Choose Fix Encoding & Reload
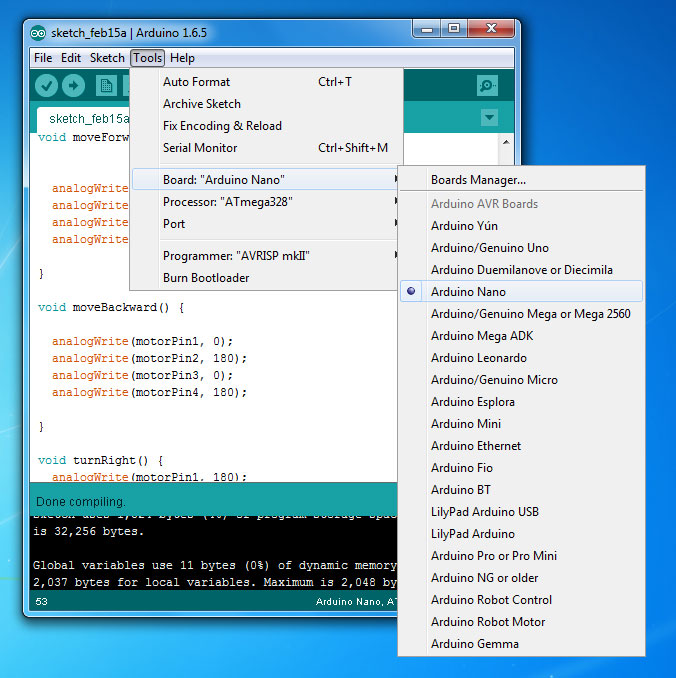Image resolution: width=676 pixels, height=678 pixels. [x=265, y=126]
